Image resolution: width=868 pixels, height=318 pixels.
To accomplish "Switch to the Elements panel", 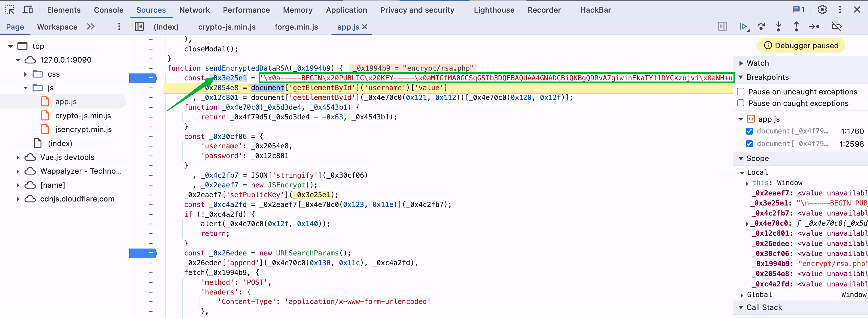I will click(64, 10).
